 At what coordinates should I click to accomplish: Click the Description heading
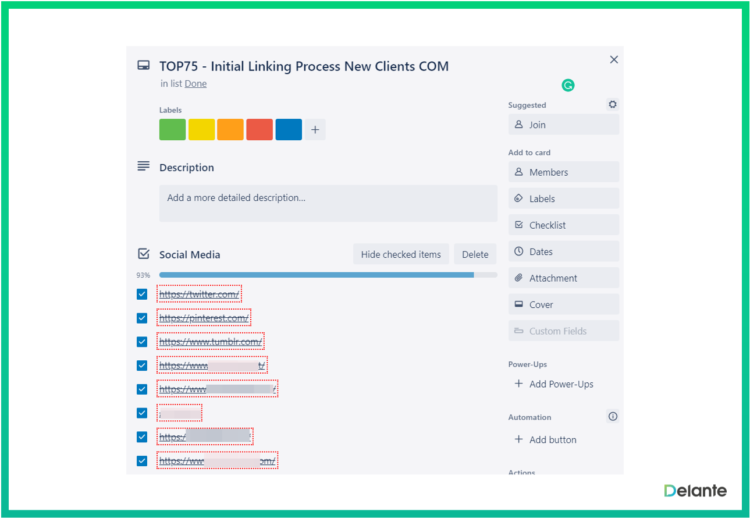pyautogui.click(x=187, y=167)
